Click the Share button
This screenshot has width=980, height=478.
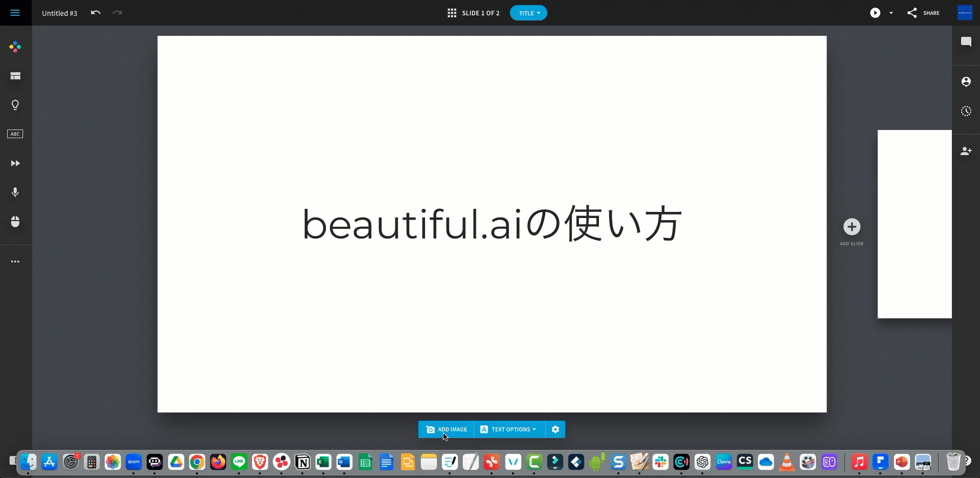(x=923, y=13)
